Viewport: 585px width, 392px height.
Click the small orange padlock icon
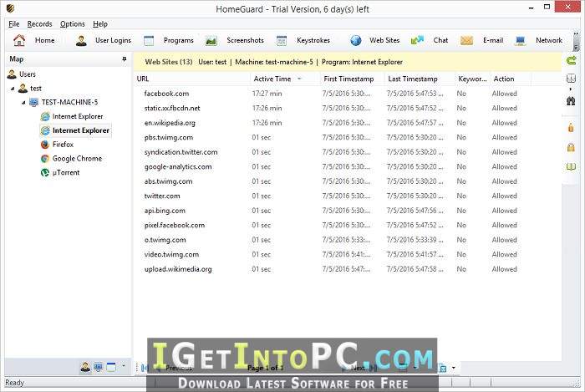point(571,128)
